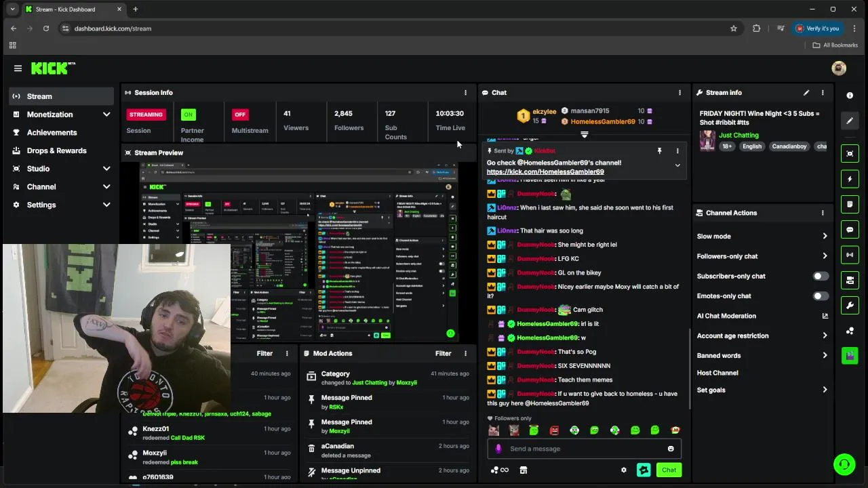Open the green headset support button
Viewport: 868px width, 488px height.
[844, 464]
